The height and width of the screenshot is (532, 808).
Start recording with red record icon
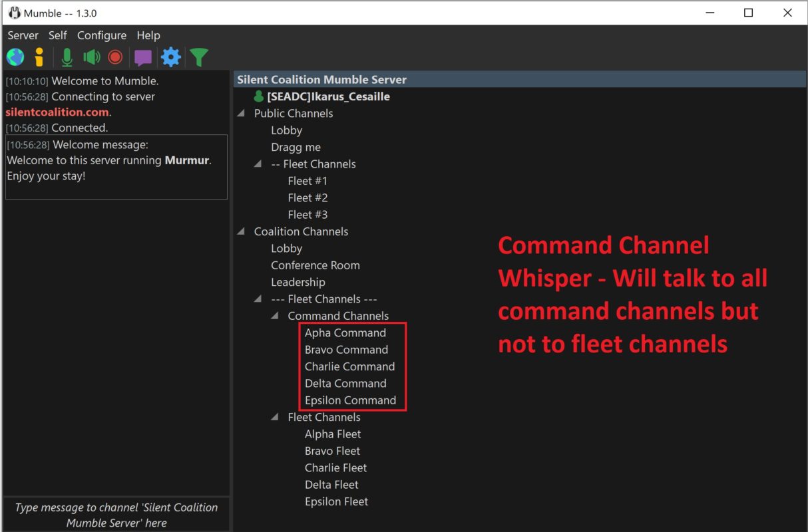coord(115,57)
